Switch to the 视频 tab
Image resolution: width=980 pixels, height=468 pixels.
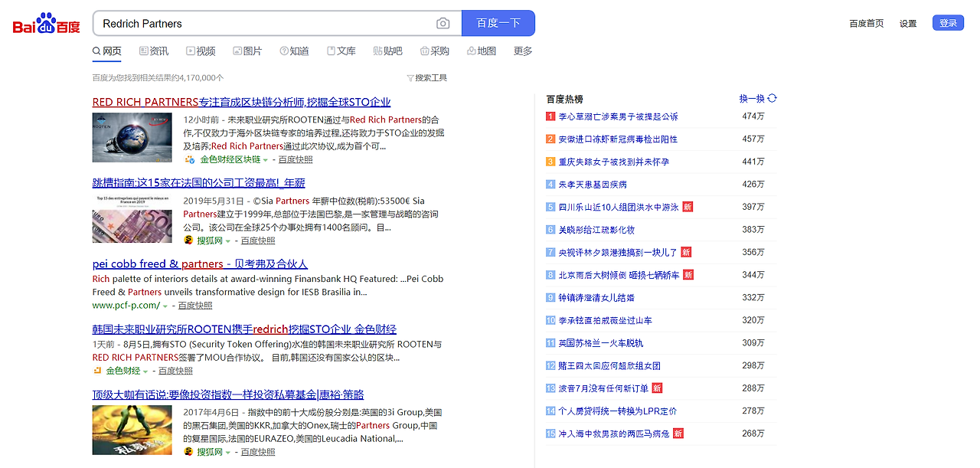(201, 51)
